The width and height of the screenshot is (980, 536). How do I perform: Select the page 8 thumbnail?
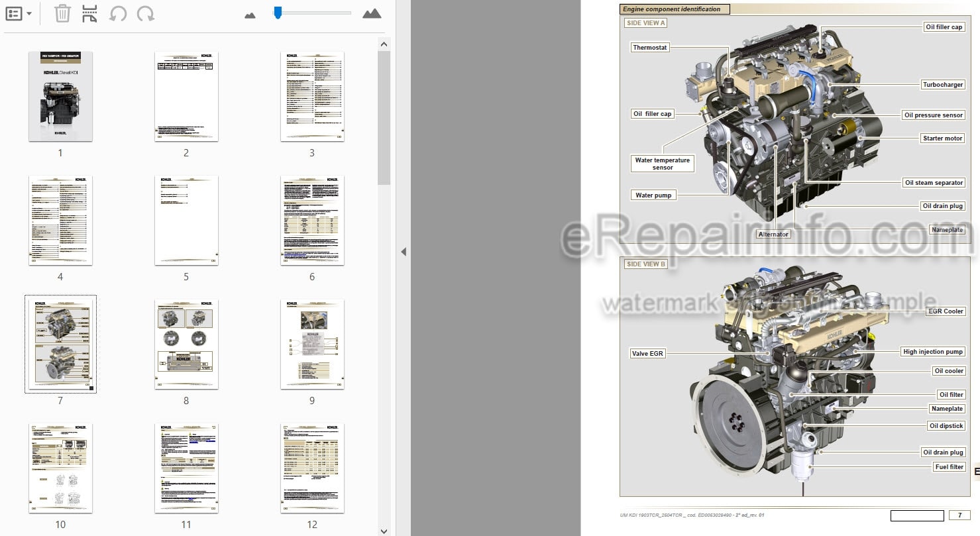(186, 345)
